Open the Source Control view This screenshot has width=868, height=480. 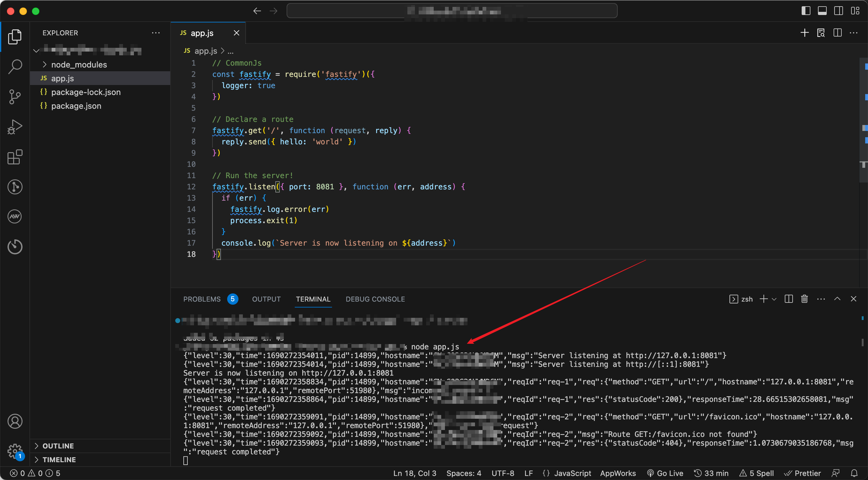tap(15, 97)
